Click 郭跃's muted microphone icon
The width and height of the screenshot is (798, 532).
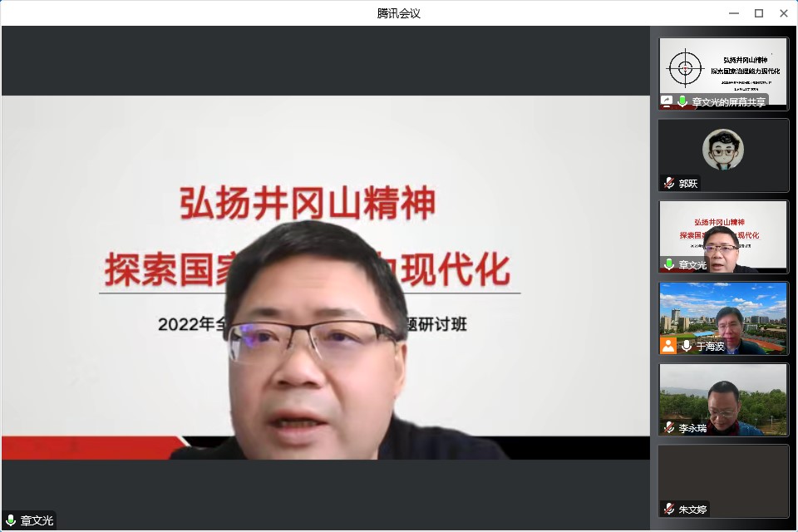pyautogui.click(x=669, y=183)
